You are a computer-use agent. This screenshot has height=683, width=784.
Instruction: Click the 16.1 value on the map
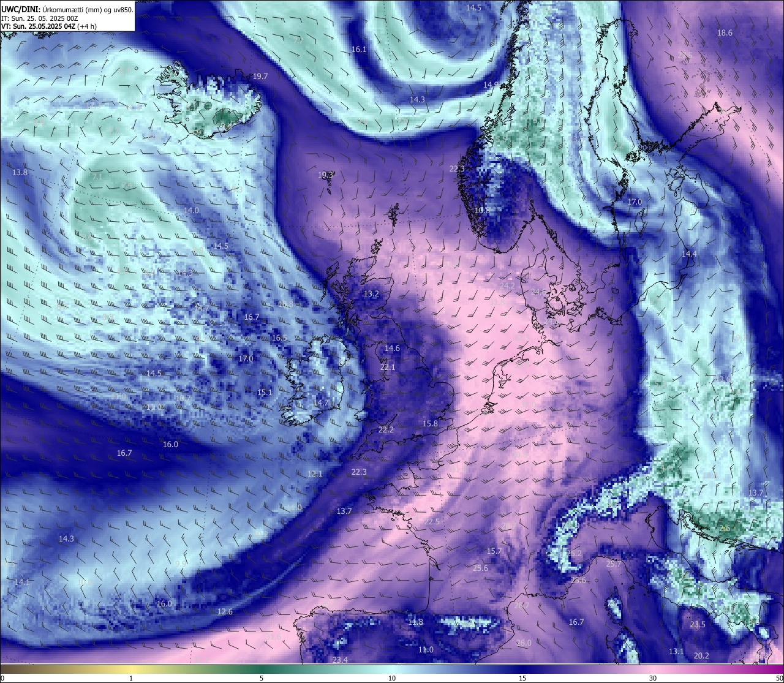[x=359, y=50]
